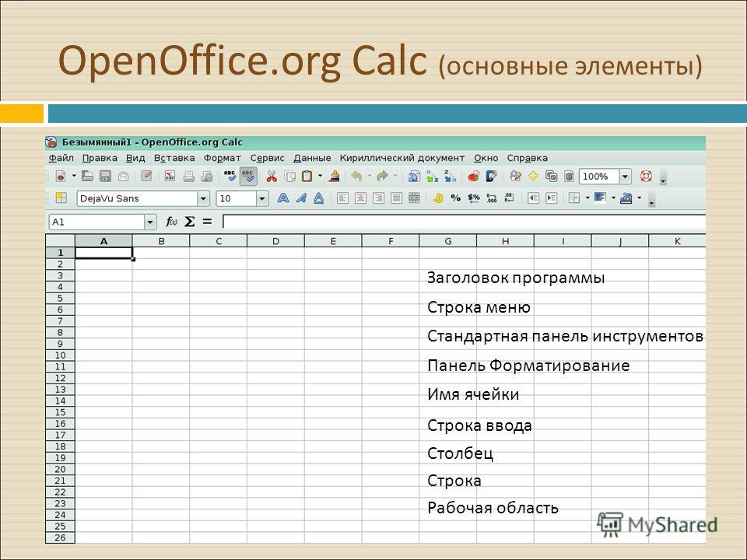This screenshot has width=747, height=560.
Task: Toggle the Show Draw Functions icon
Action: 491,177
